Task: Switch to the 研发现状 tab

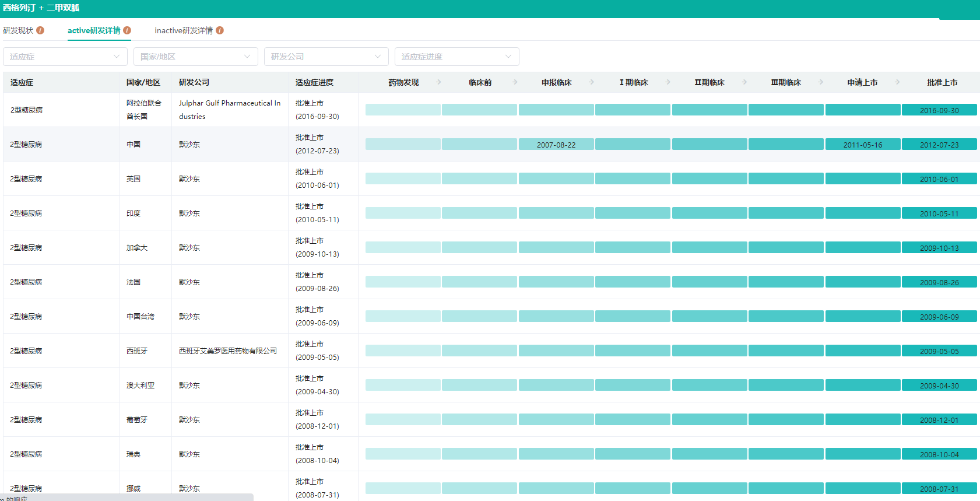Action: tap(18, 30)
